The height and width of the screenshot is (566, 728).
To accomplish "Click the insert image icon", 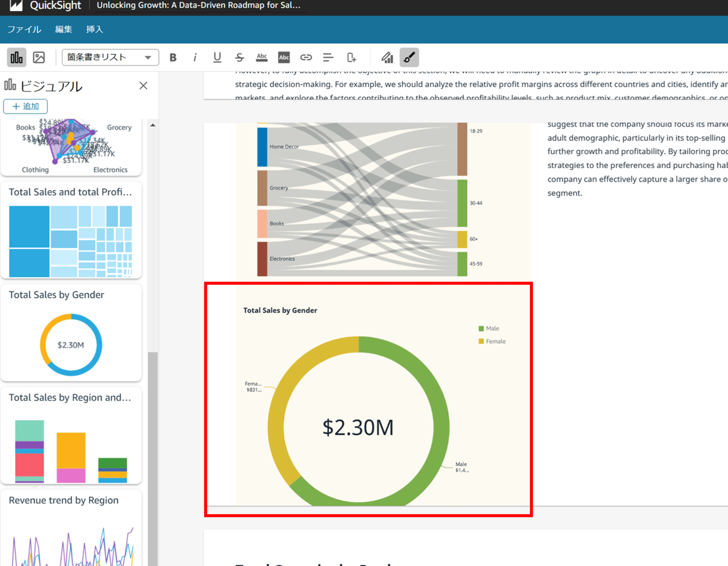I will coord(39,57).
